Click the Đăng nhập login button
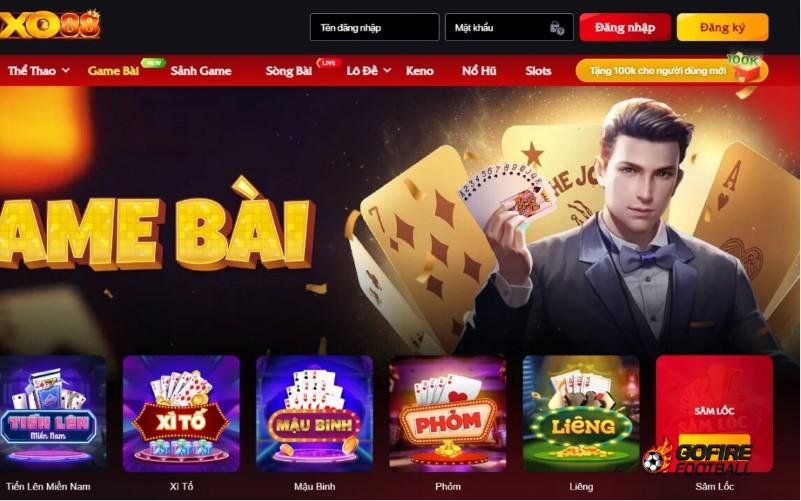 [x=625, y=27]
